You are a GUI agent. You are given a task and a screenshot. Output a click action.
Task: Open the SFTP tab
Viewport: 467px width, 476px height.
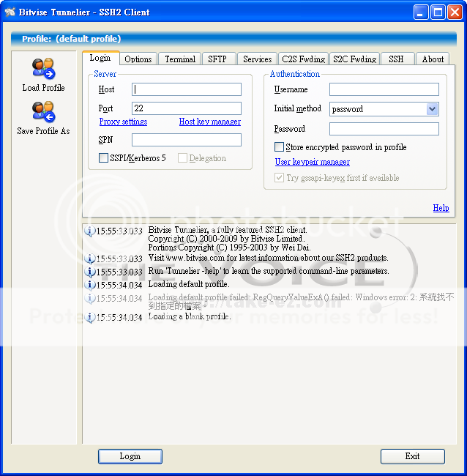coord(218,59)
